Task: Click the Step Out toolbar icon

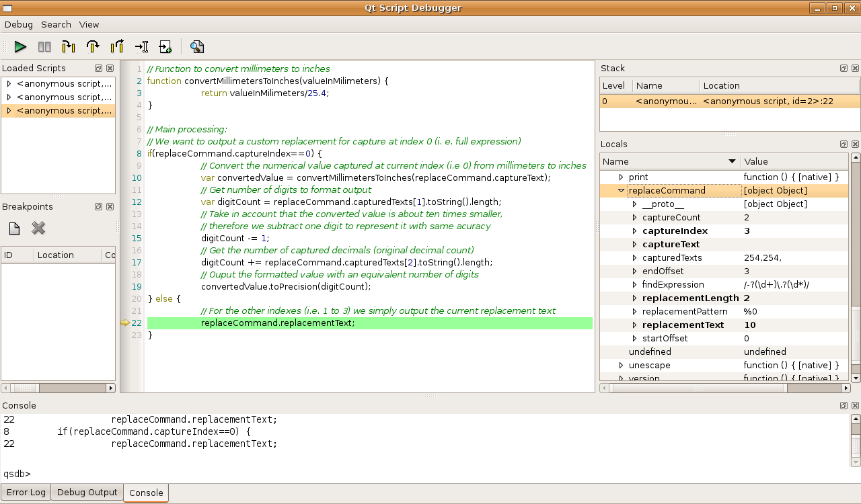Action: (x=117, y=47)
